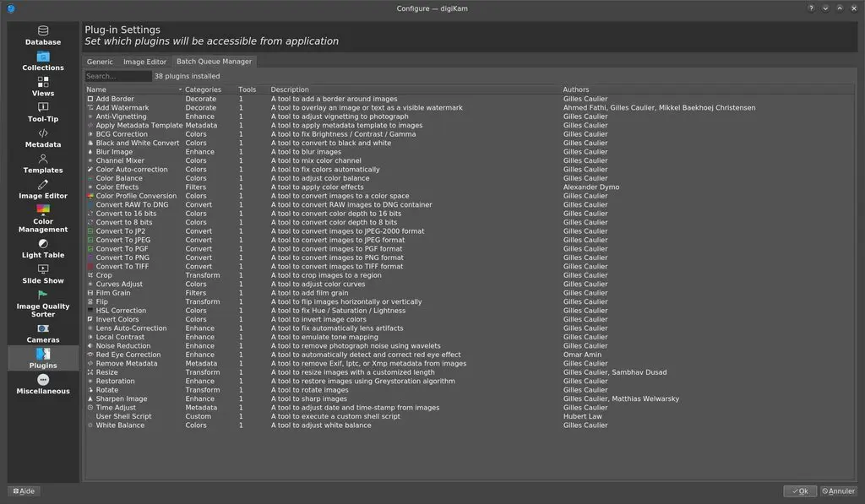Click the Name column sort arrow
The image size is (865, 504).
(182, 89)
